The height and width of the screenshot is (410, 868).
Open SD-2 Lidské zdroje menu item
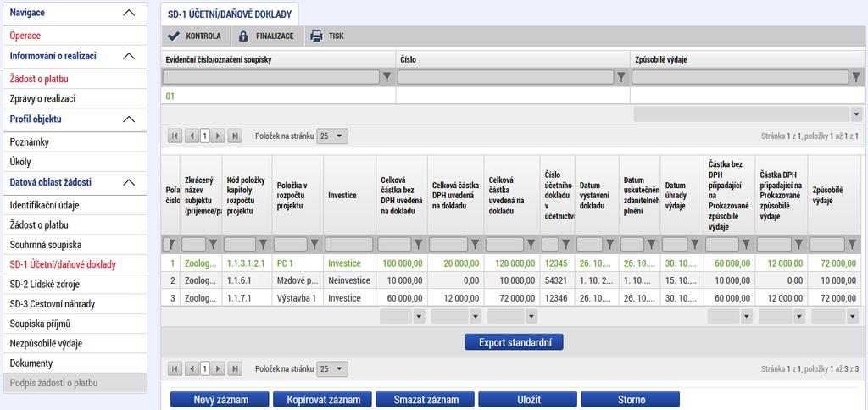click(44, 285)
